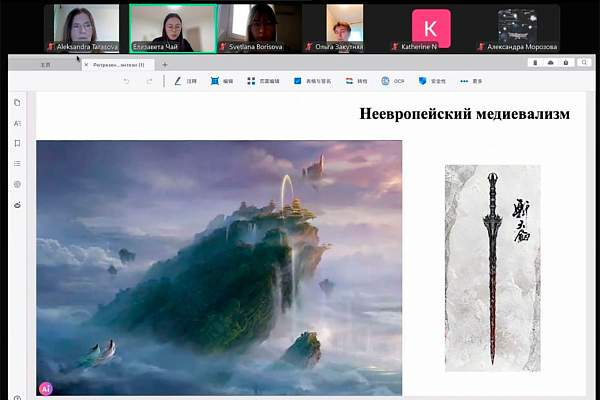Image resolution: width=600 pixels, height=400 pixels.
Task: Click the Redo arrow in the toolbar
Action: 150,81
